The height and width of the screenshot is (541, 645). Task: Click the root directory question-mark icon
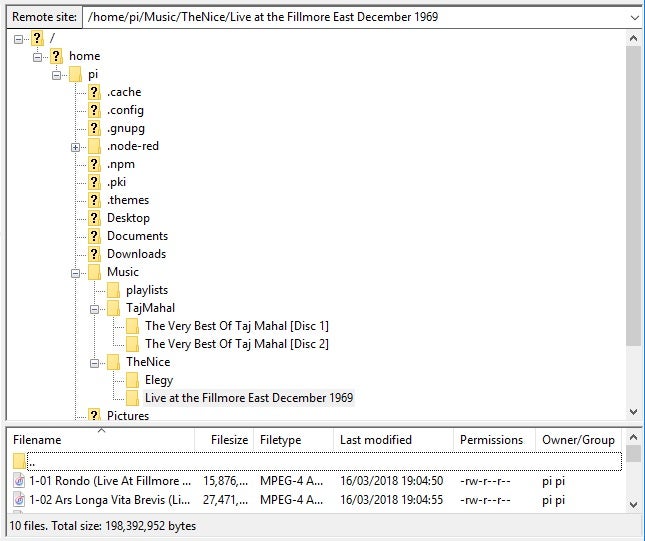click(37, 38)
